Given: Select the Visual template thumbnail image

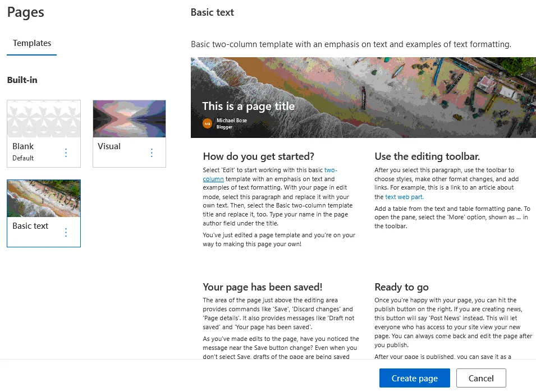Looking at the screenshot, I should click(129, 119).
